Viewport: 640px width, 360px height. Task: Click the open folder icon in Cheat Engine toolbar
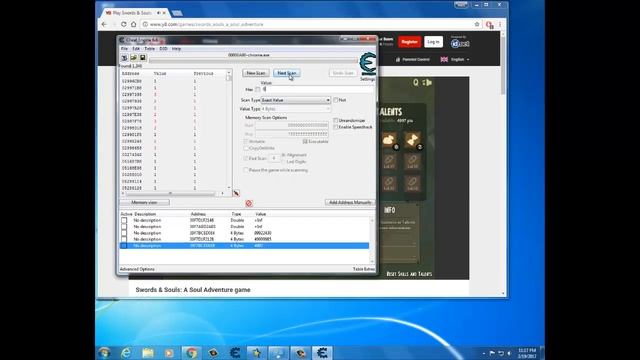[x=133, y=58]
